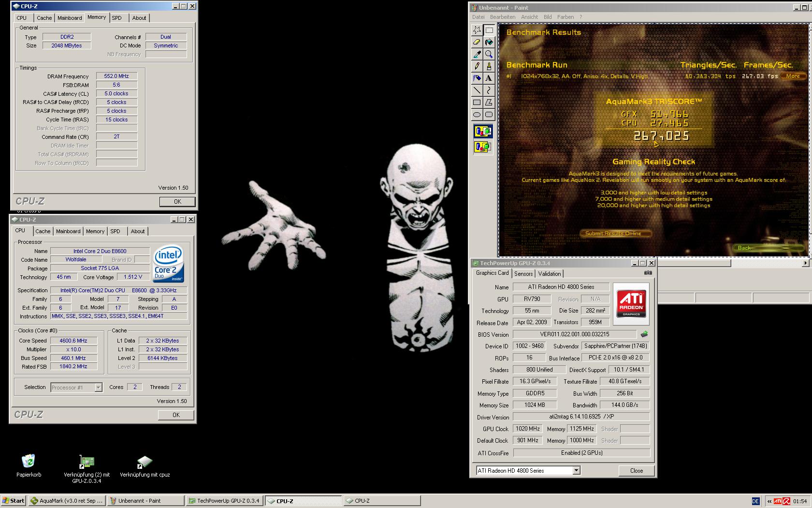The height and width of the screenshot is (508, 812).
Task: Expand hidden tray icons with the chevron
Action: [x=769, y=501]
